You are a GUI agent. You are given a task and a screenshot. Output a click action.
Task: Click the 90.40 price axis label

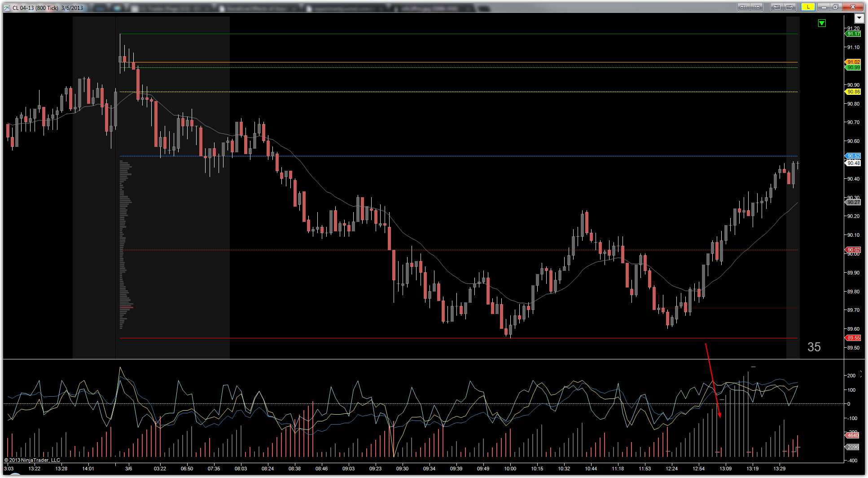[853, 179]
